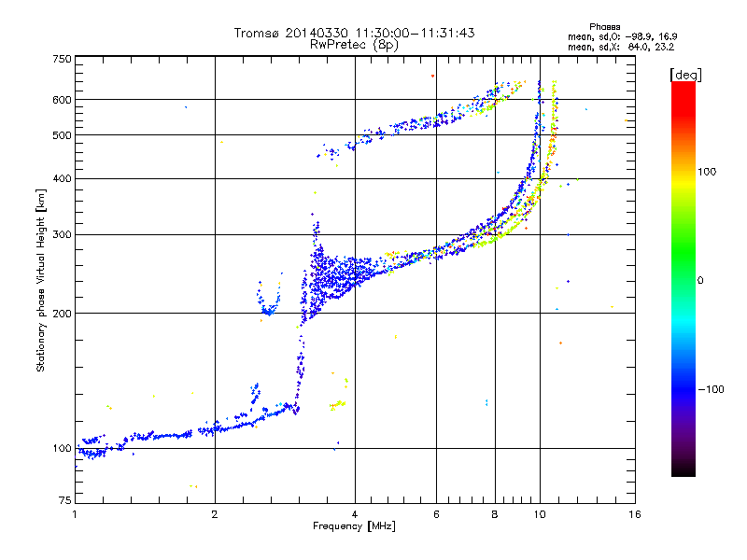This screenshot has width=747, height=560.
Task: Click the "500" height axis tick label
Action: (x=62, y=135)
